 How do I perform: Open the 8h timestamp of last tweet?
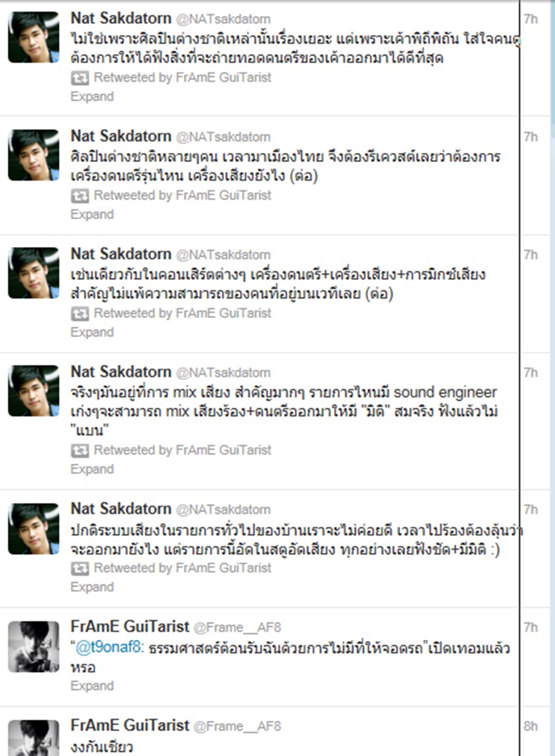pyautogui.click(x=531, y=726)
